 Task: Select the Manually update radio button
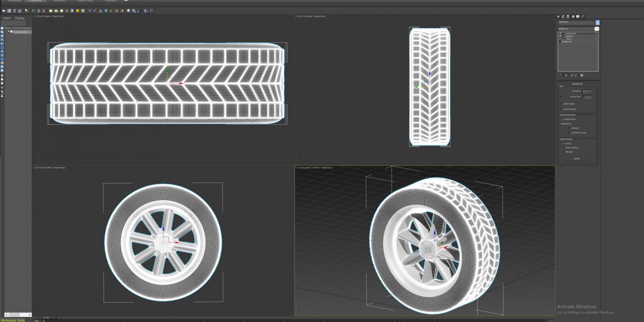tap(563, 151)
